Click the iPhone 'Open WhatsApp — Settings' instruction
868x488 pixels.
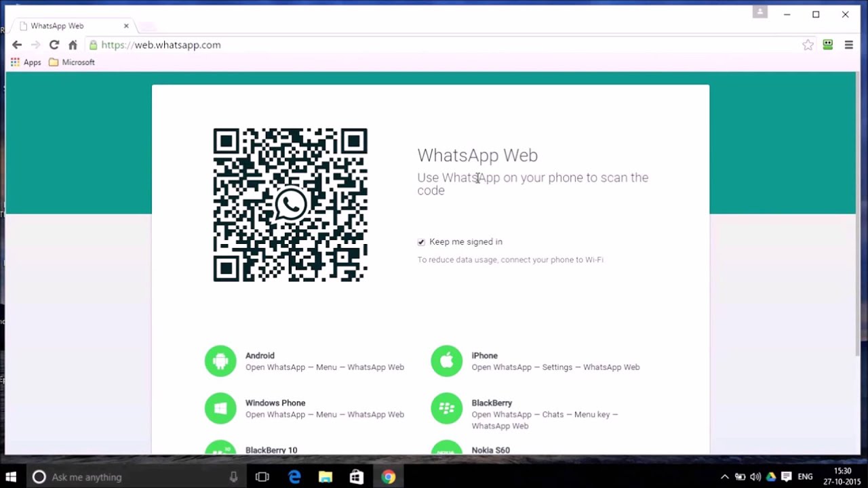click(555, 367)
